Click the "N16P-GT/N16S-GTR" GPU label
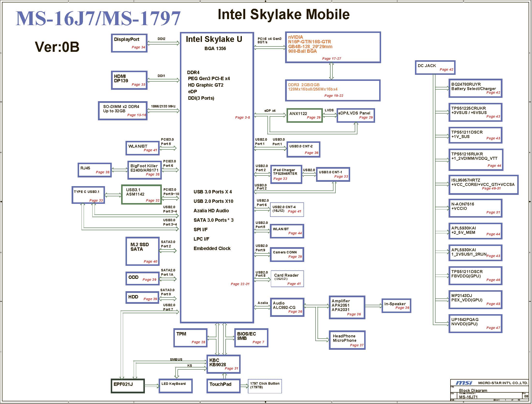This screenshot has height=404, width=532. pos(310,42)
